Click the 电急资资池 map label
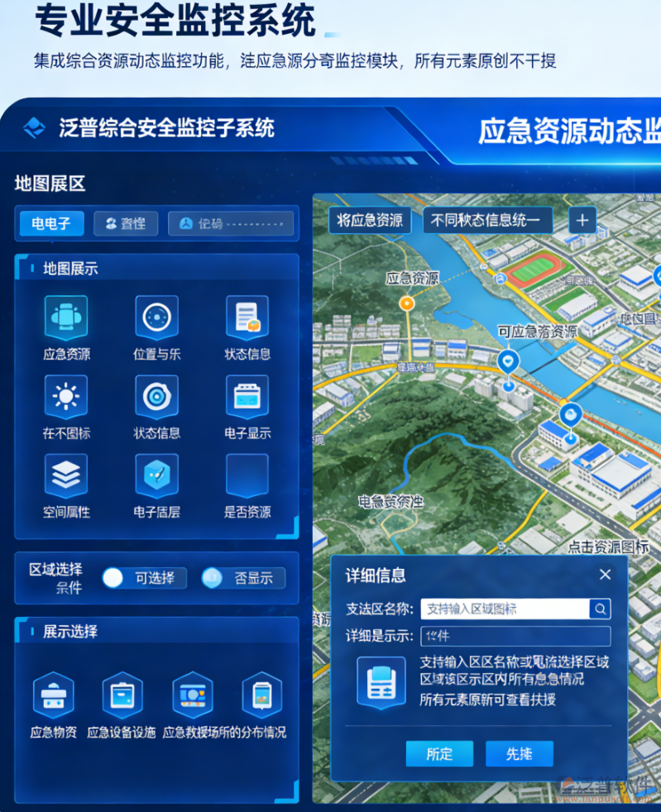 coord(390,502)
